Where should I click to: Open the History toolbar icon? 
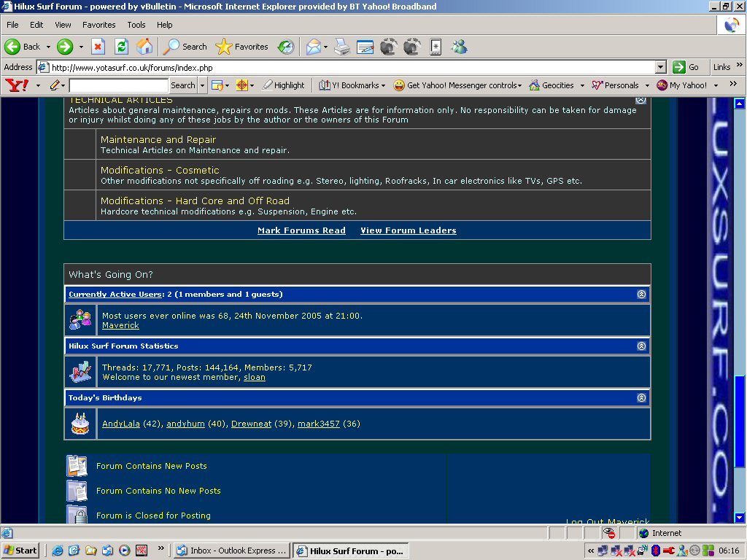(286, 47)
